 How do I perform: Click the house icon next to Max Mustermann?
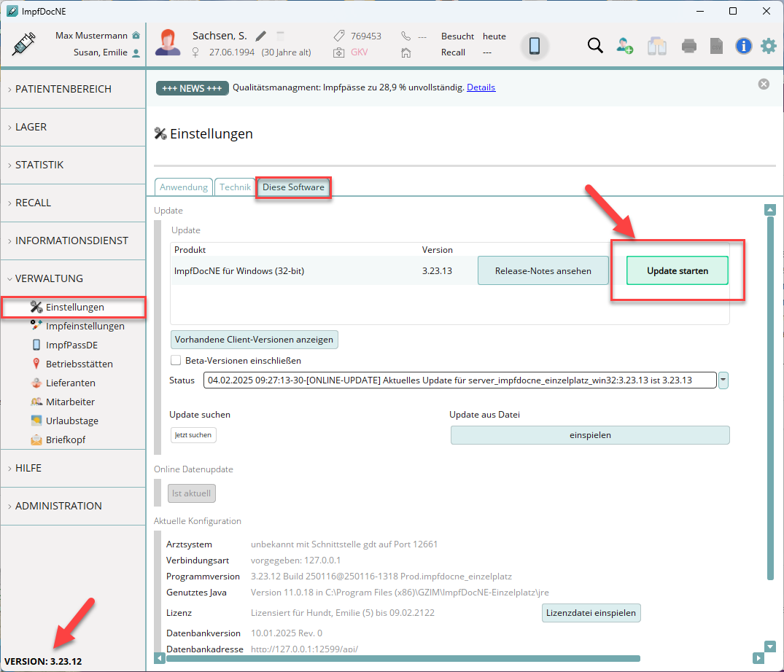(136, 36)
